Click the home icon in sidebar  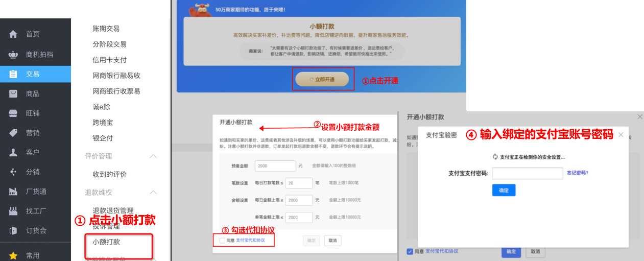click(13, 34)
